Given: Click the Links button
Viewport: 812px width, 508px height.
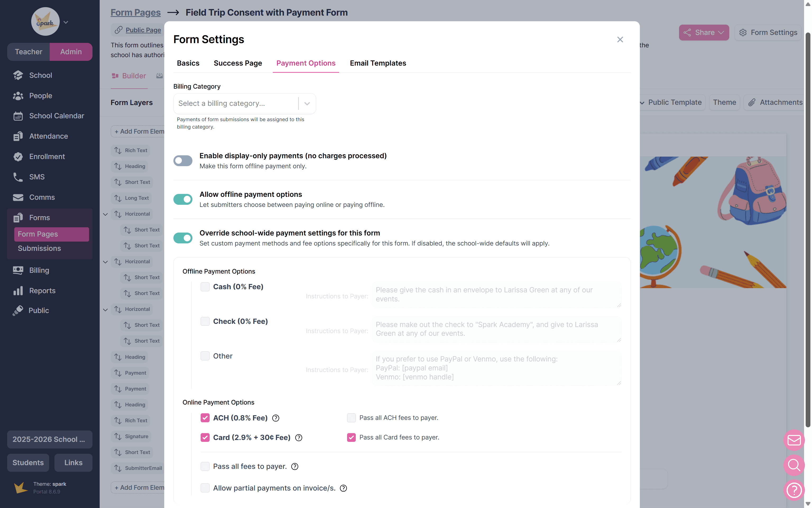Looking at the screenshot, I should 73,463.
